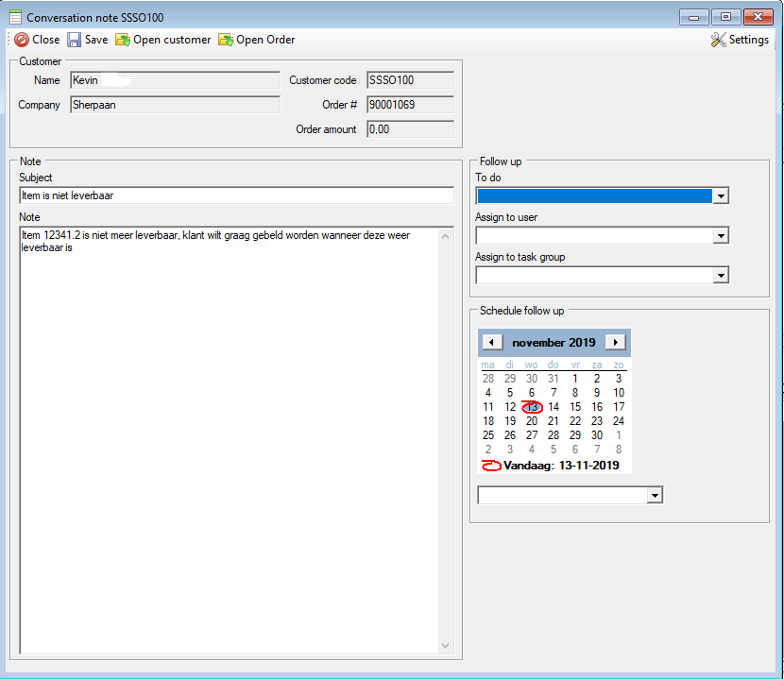This screenshot has width=784, height=679.
Task: Select 29 November in the calendar
Action: pyautogui.click(x=575, y=435)
